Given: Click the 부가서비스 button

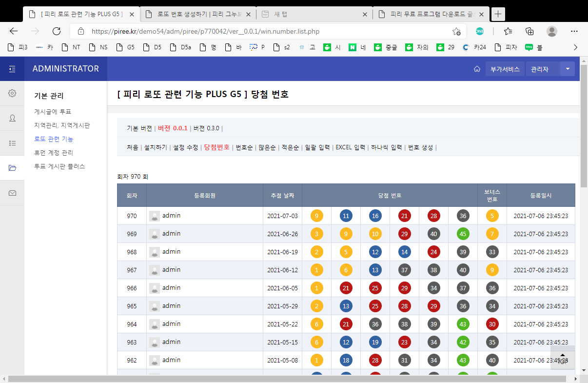Looking at the screenshot, I should (x=505, y=69).
